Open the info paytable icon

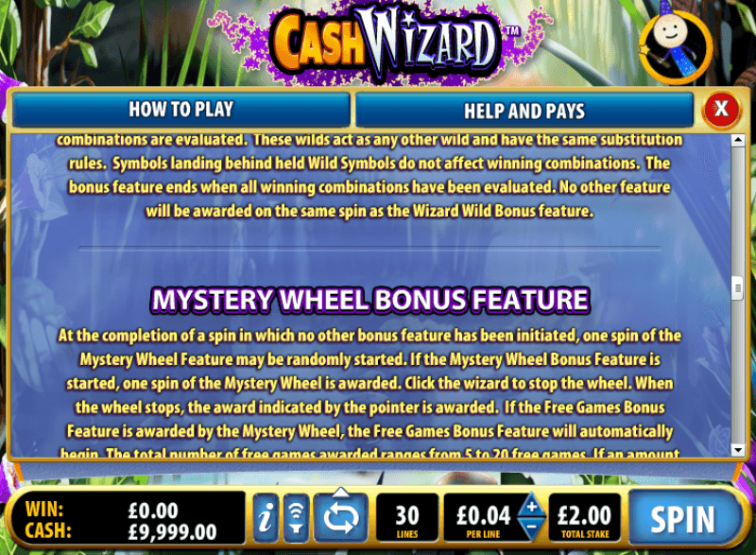[266, 517]
